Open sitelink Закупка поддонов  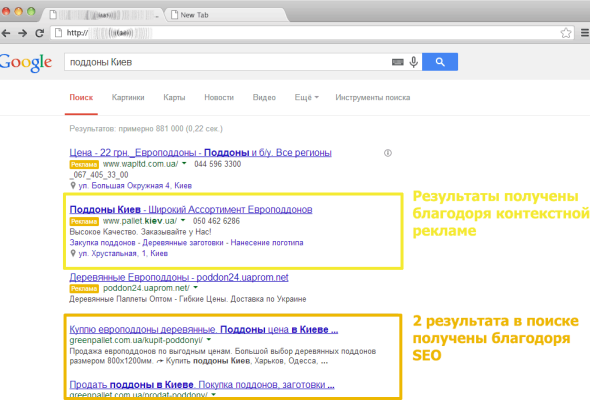point(102,243)
